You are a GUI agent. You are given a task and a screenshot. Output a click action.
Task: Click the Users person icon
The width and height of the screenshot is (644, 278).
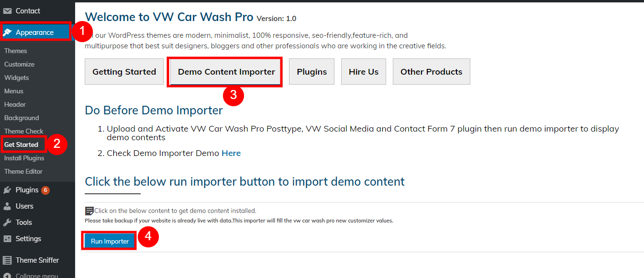tap(7, 206)
